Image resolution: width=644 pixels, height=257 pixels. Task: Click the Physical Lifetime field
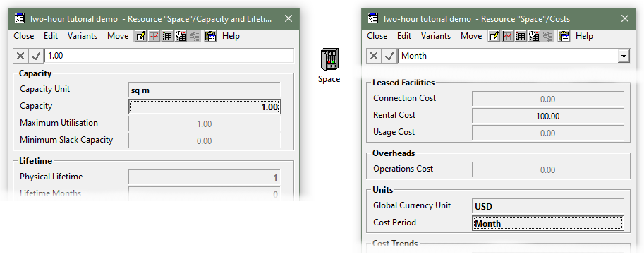click(x=205, y=178)
